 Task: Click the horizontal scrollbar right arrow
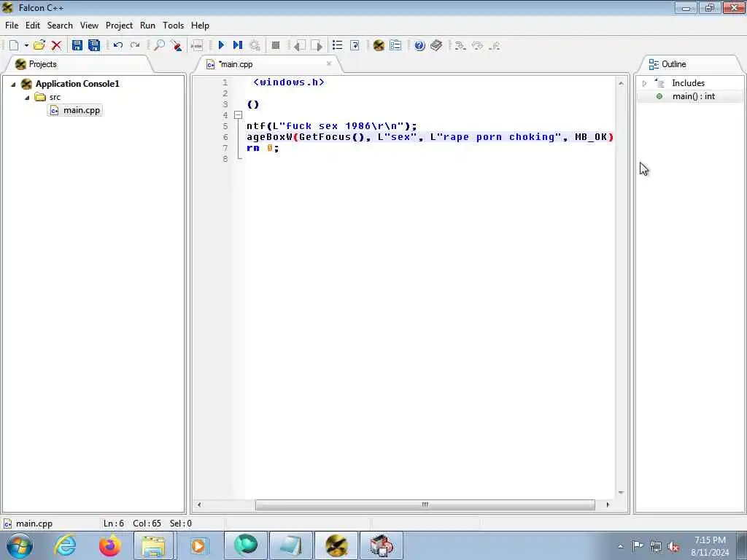pyautogui.click(x=608, y=505)
